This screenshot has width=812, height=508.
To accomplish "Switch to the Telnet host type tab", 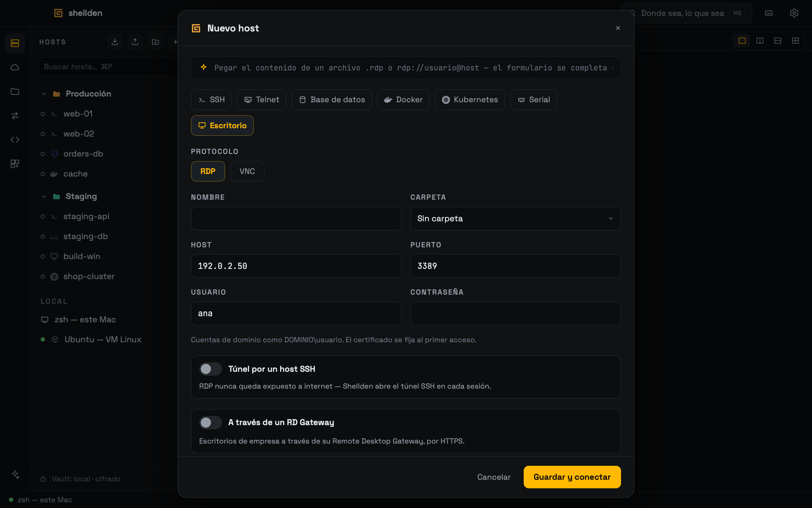I will (x=262, y=100).
